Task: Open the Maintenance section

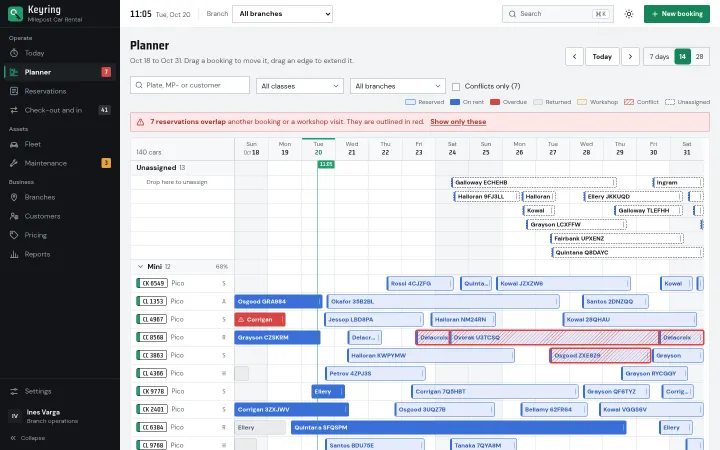Action: [x=60, y=163]
